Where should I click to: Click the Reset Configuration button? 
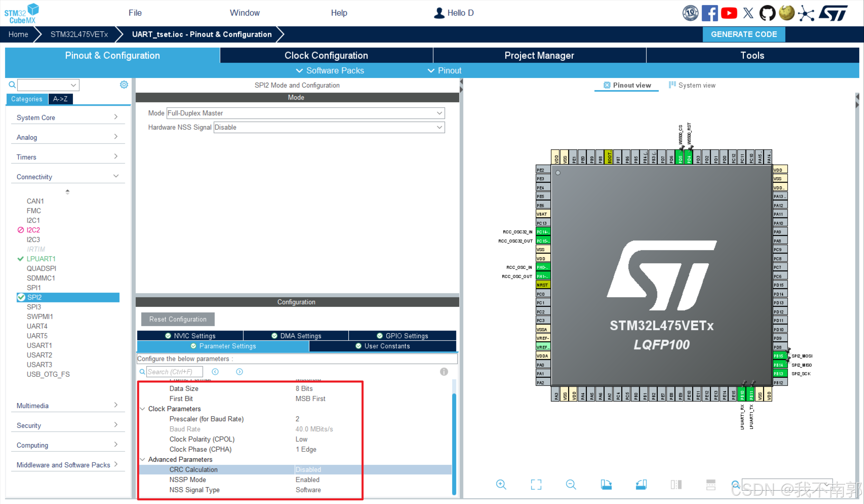(178, 319)
